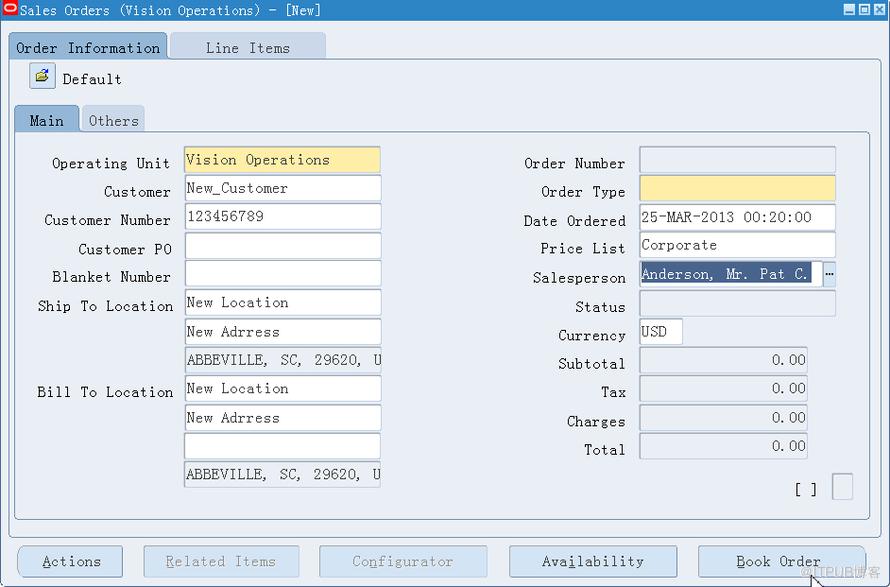This screenshot has height=587, width=890.
Task: Maximize the Sales Orders window
Action: tap(864, 9)
